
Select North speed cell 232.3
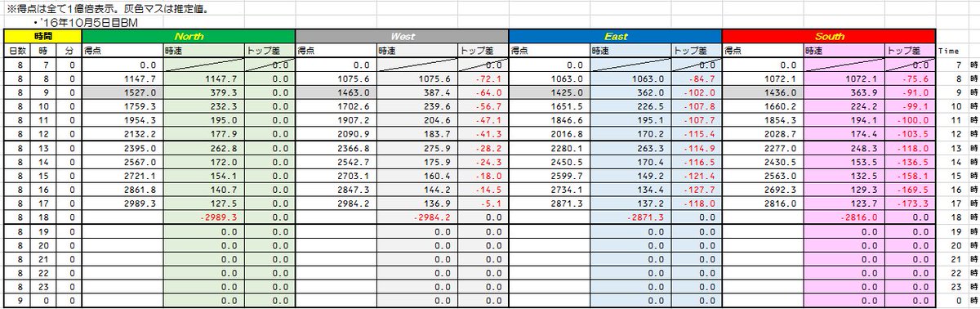[203, 106]
